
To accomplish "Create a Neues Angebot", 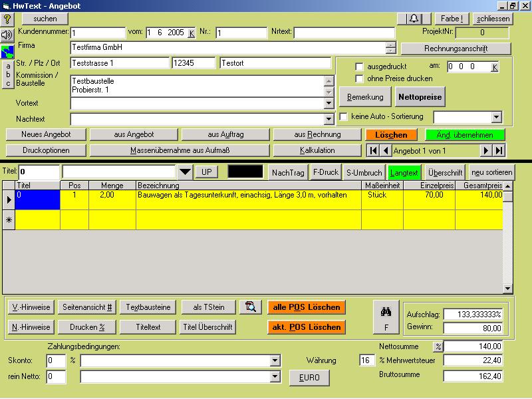I will (x=46, y=134).
